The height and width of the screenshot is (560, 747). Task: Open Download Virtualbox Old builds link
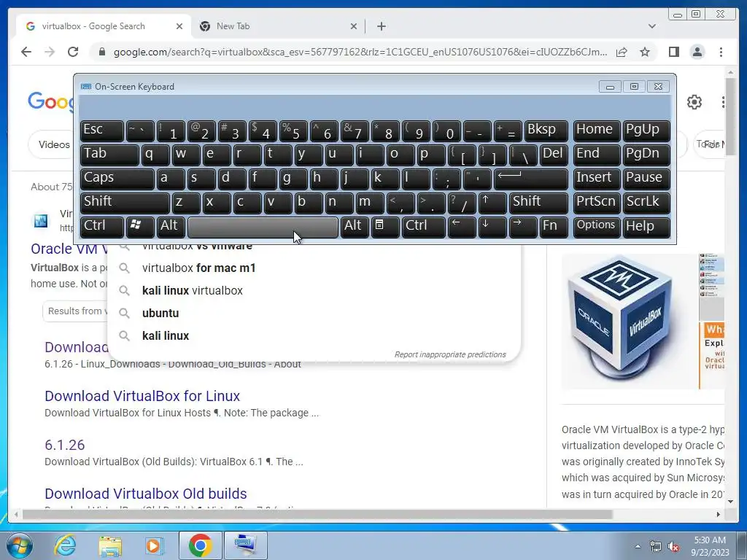(146, 494)
